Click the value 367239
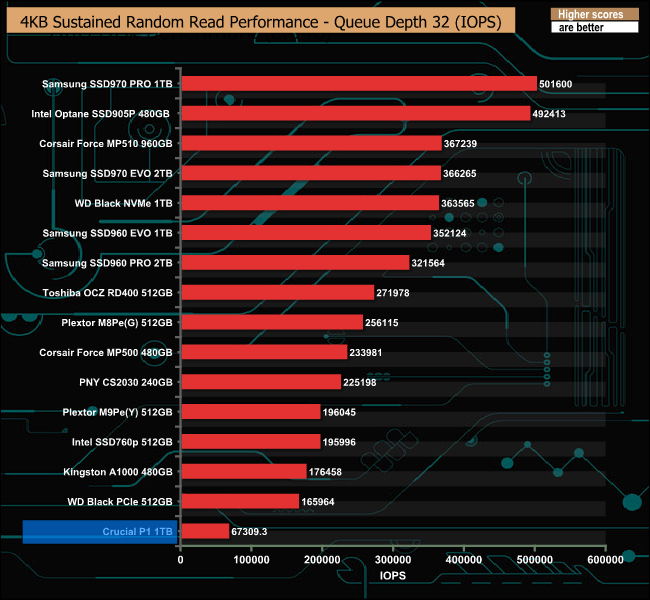650x600 pixels. (460, 144)
